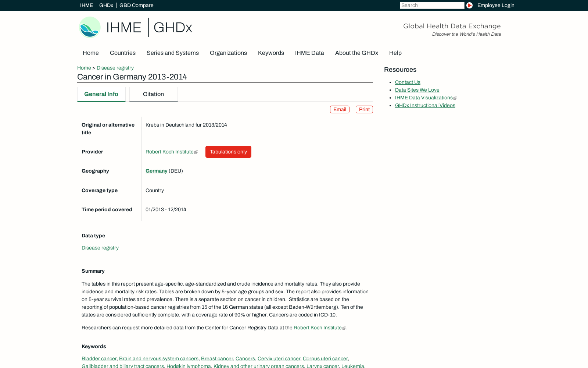
Task: Open GHDx link in top bar
Action: pos(106,5)
